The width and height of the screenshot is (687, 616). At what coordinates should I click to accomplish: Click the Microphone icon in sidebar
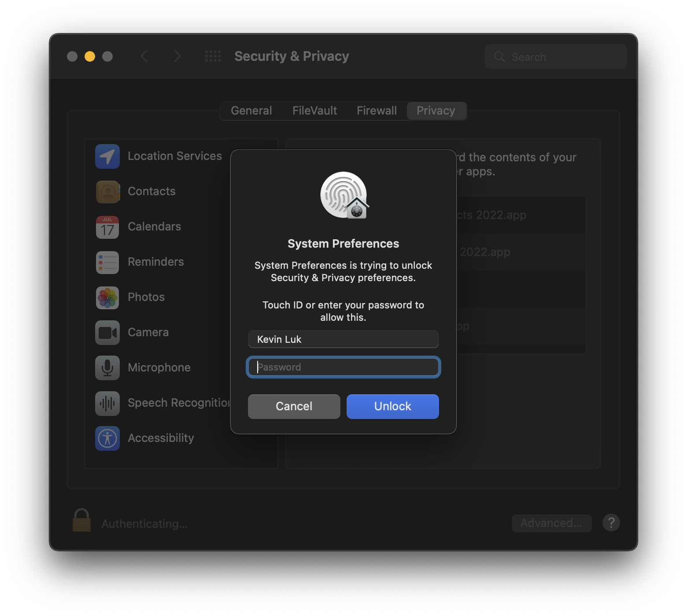point(107,368)
